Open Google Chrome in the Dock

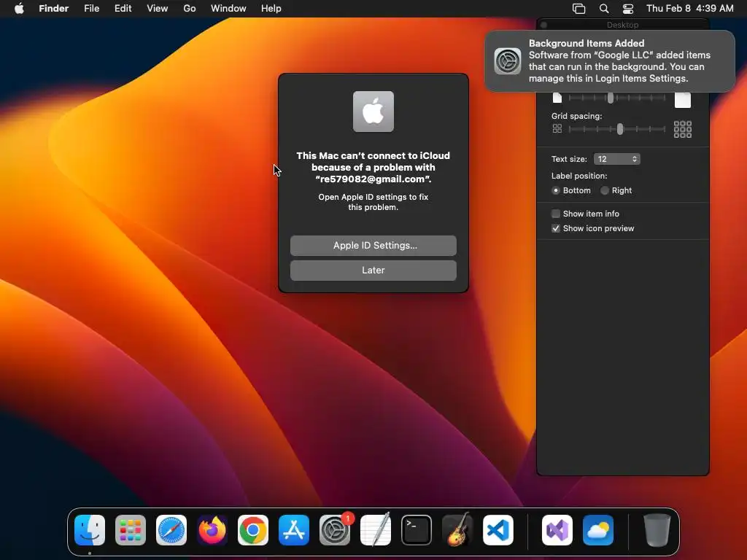[253, 530]
